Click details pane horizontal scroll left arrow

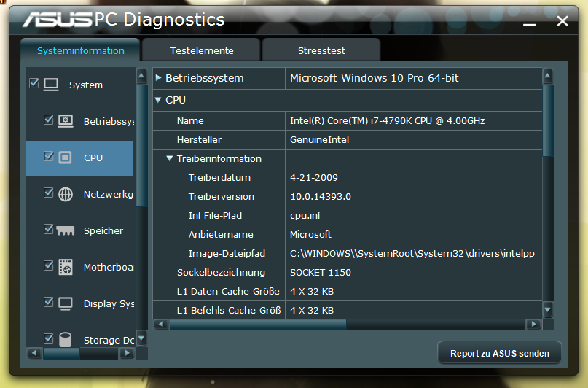(x=161, y=325)
